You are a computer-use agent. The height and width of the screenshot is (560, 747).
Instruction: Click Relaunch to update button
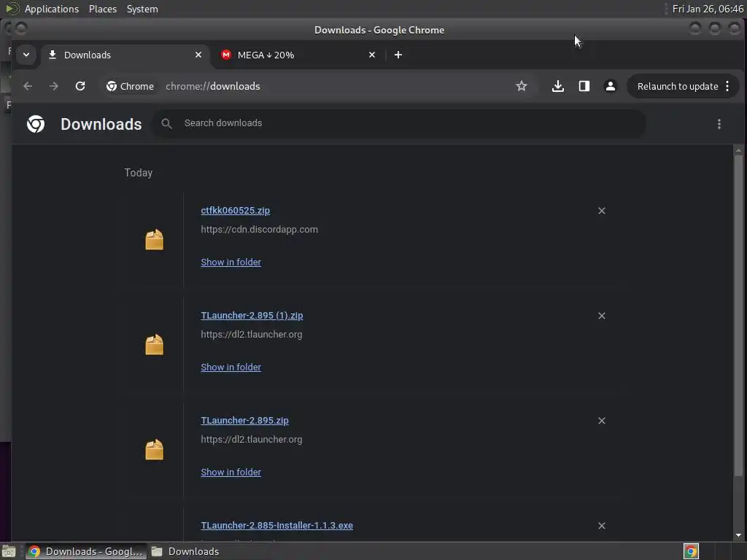tap(678, 86)
